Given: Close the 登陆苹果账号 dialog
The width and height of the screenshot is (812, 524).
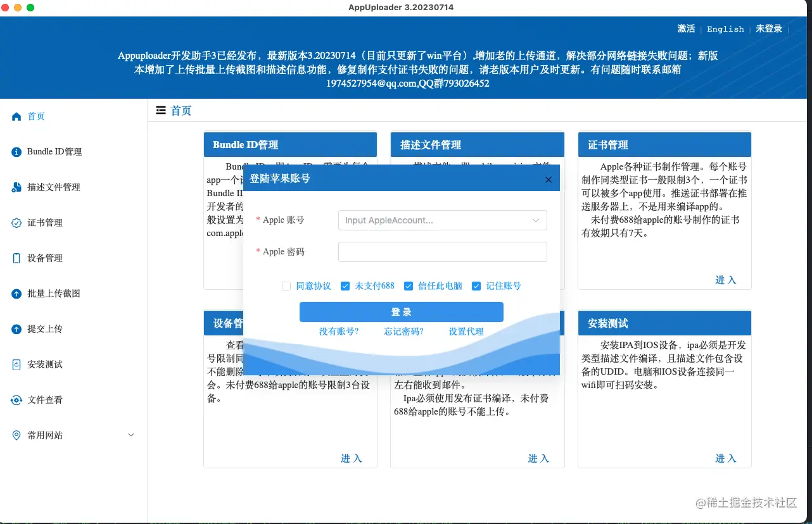Looking at the screenshot, I should coord(549,180).
